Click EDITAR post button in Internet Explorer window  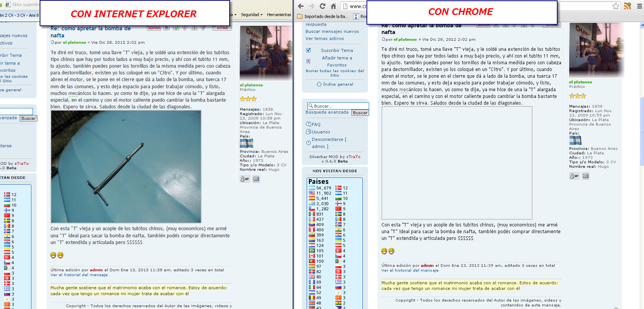154,28
